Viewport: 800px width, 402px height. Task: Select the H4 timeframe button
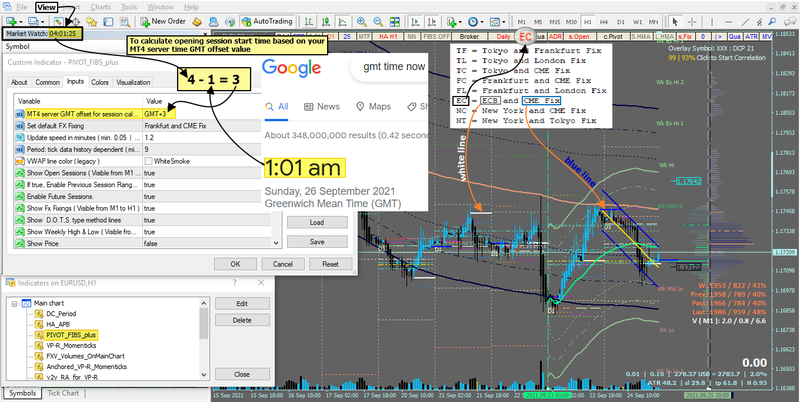coord(605,22)
